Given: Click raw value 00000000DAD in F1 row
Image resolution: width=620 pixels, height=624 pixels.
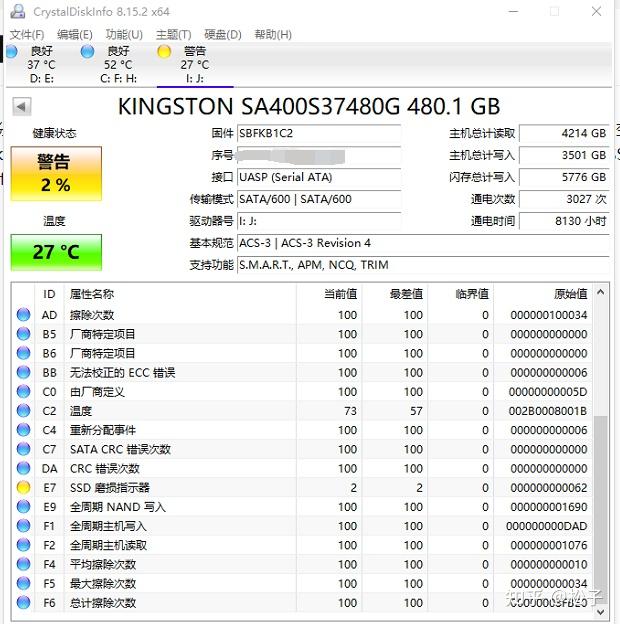Looking at the screenshot, I should click(x=547, y=526).
